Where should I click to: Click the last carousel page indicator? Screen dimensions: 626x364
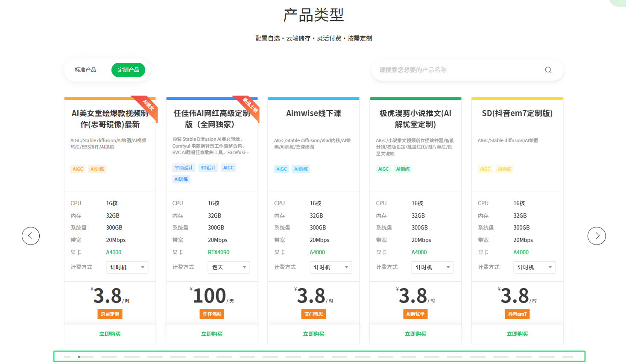point(568,357)
